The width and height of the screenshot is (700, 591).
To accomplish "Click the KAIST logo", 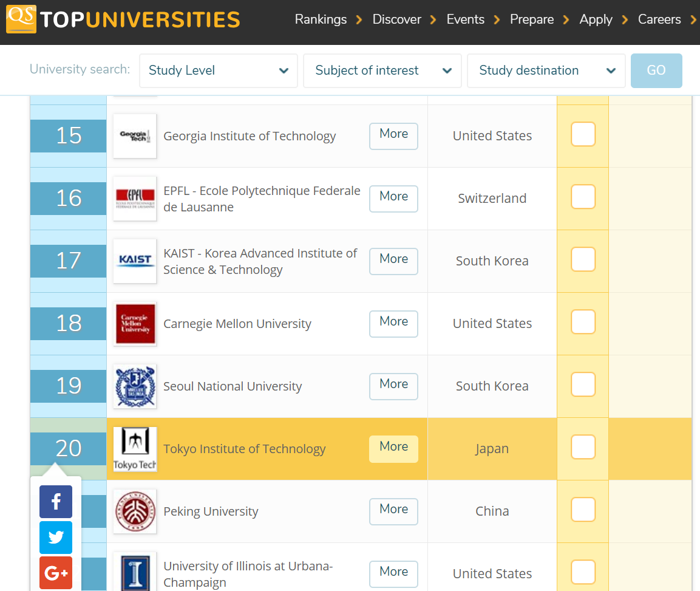I will (135, 261).
